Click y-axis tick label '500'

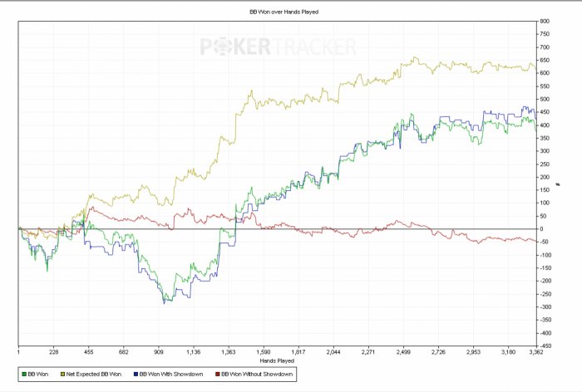545,100
